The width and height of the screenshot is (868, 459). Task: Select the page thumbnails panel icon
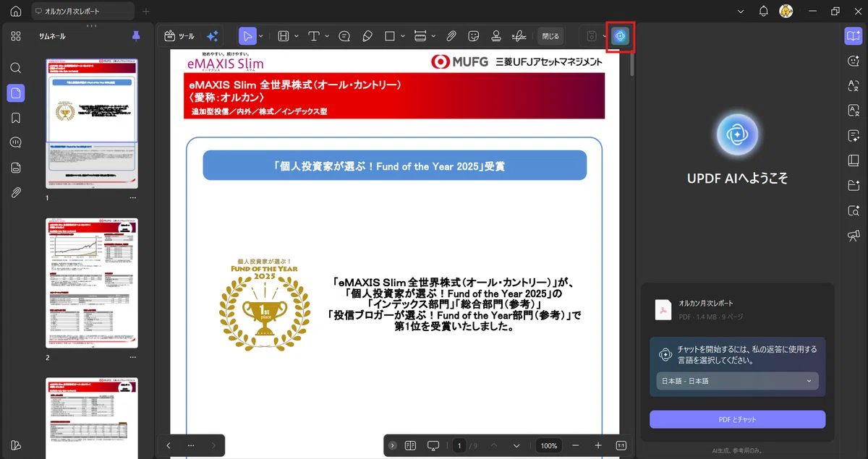(x=16, y=93)
